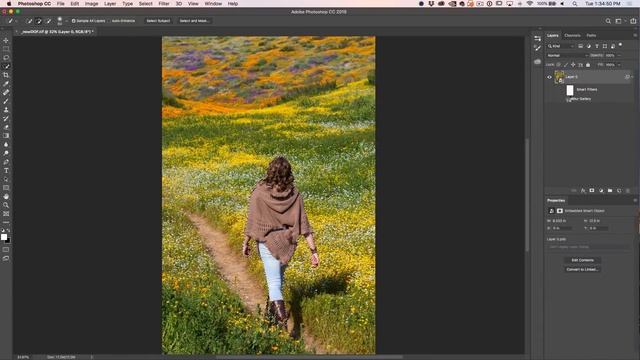Screen dimensions: 640x360
Task: Select the Eraser tool
Action: tap(6, 127)
